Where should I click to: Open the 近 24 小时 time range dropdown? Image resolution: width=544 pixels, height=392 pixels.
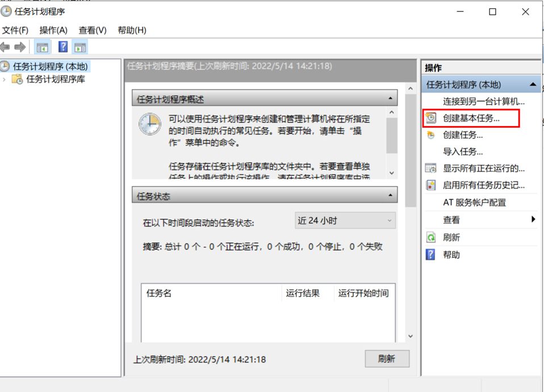click(345, 221)
